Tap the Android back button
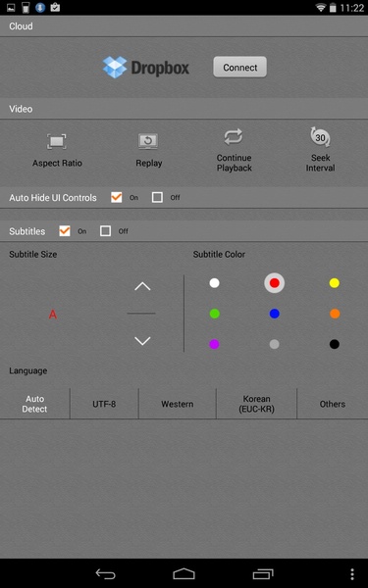Image resolution: width=368 pixels, height=588 pixels. [x=106, y=573]
